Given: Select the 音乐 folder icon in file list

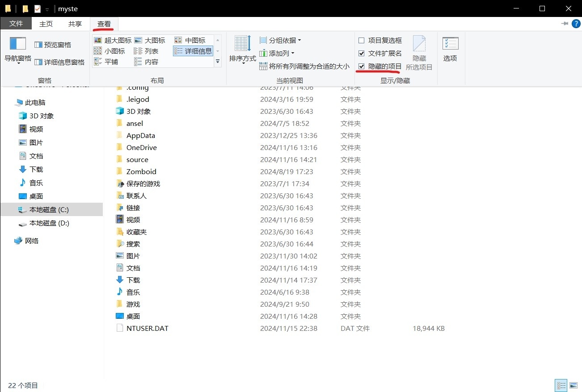Looking at the screenshot, I should tap(120, 292).
